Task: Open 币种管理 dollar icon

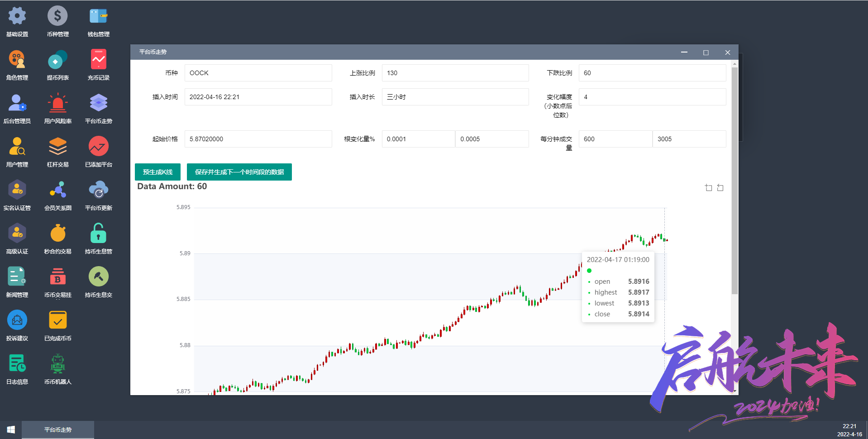Action: pos(57,16)
